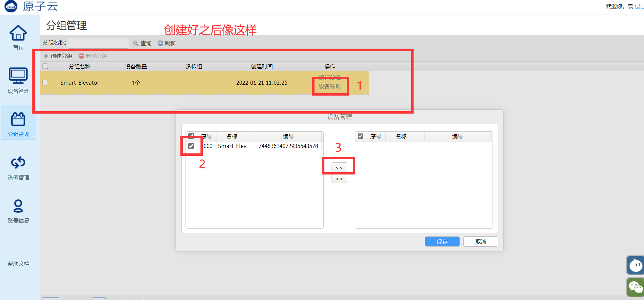
Task: Click the Cloud logo icon
Action: pos(11,6)
